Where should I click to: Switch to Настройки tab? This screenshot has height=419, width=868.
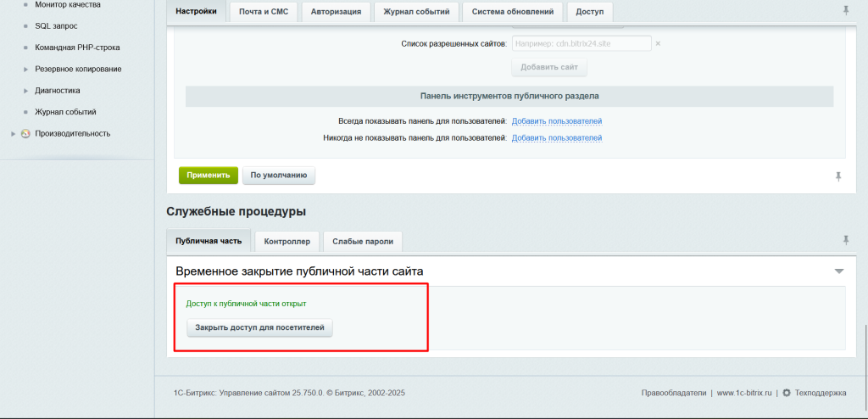(x=196, y=12)
